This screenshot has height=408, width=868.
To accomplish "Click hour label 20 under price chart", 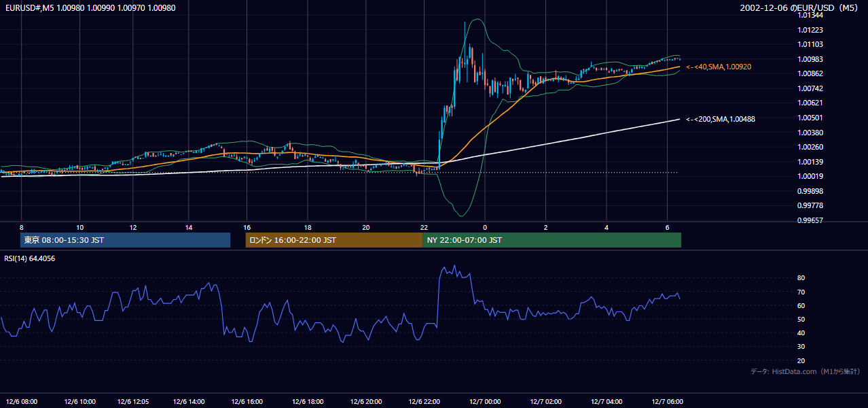I will pyautogui.click(x=367, y=227).
